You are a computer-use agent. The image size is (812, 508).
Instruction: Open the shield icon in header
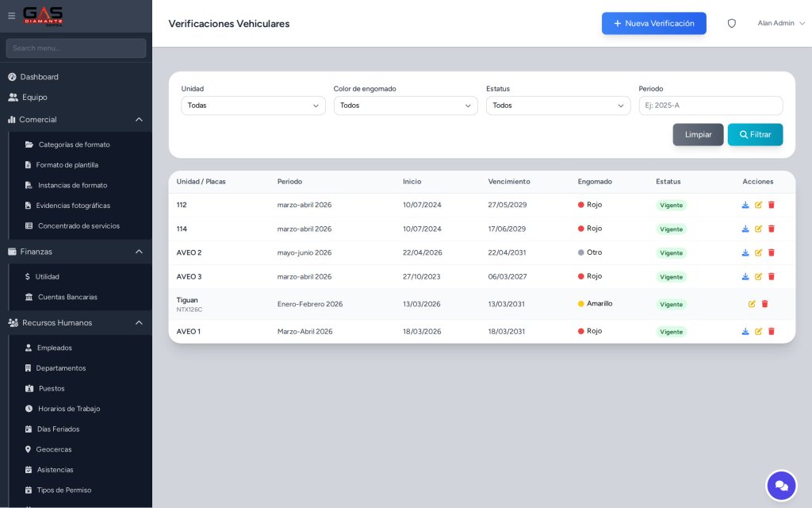pyautogui.click(x=732, y=23)
